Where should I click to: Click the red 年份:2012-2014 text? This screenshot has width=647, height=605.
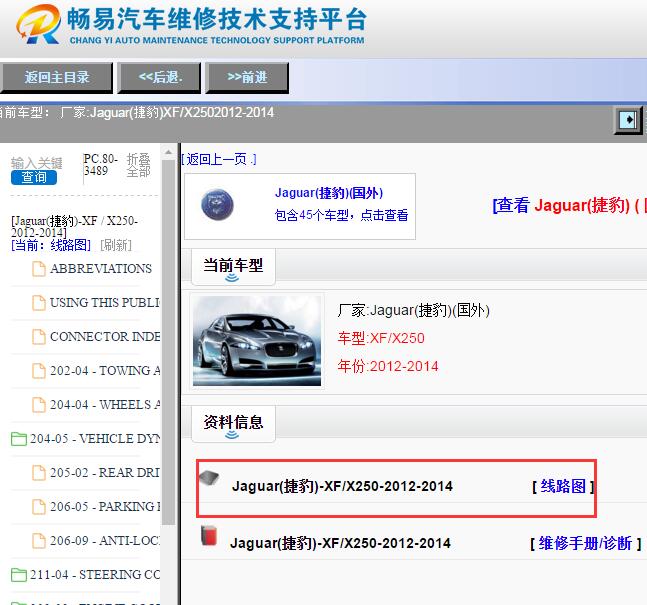(x=388, y=366)
